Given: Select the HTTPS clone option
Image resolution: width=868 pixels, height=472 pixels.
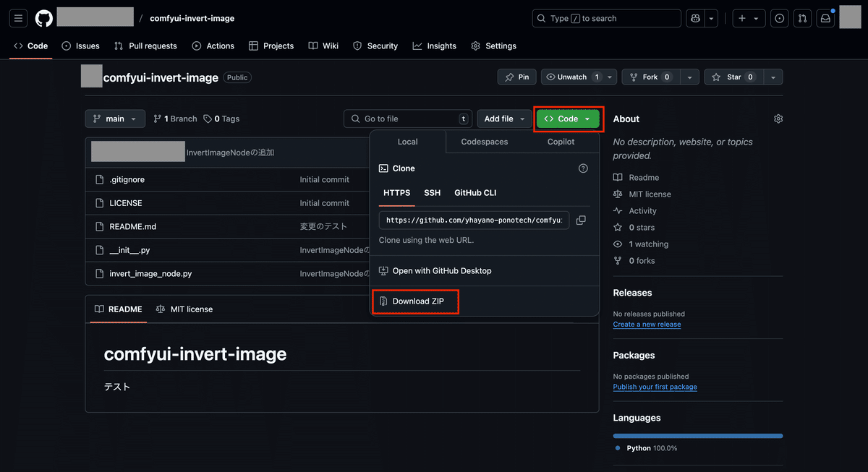Looking at the screenshot, I should point(396,193).
